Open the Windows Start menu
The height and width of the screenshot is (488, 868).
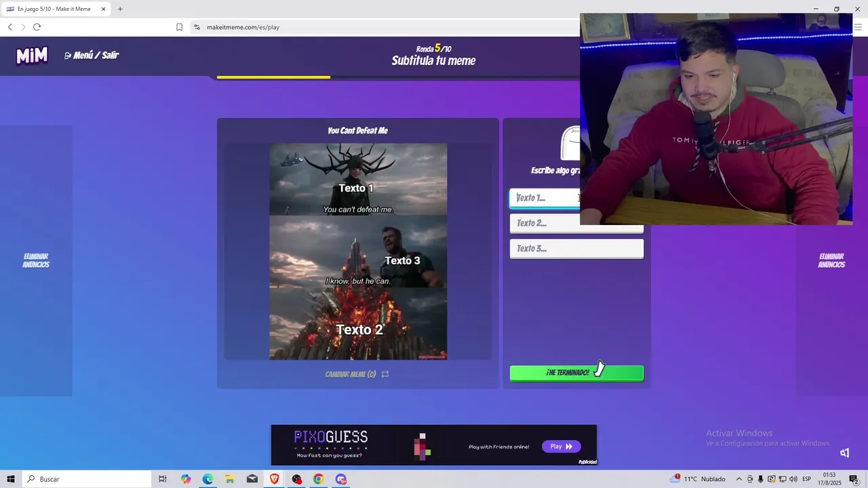[10, 479]
